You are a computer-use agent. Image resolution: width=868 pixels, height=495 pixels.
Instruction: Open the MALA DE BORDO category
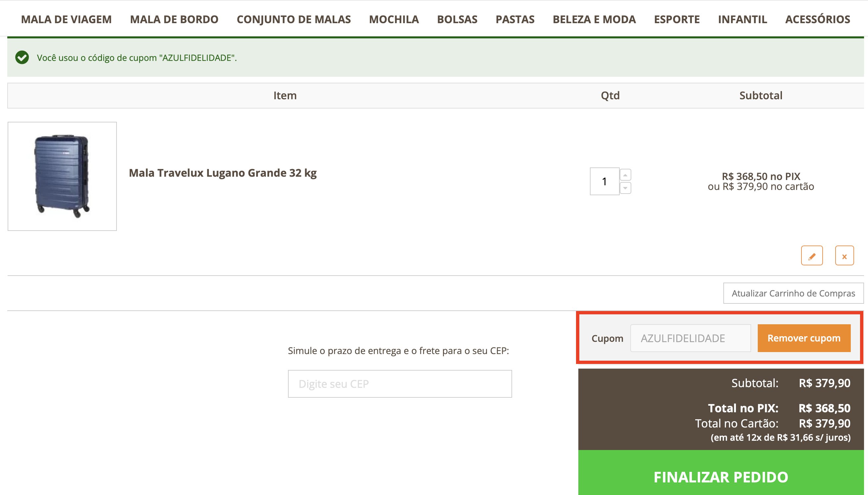[x=174, y=20]
